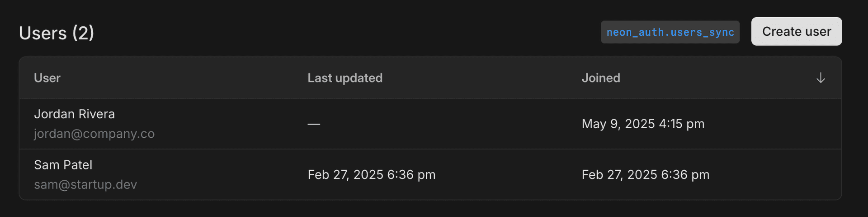The width and height of the screenshot is (868, 217).
Task: Click the sam@startup.dev email address
Action: pyautogui.click(x=85, y=184)
